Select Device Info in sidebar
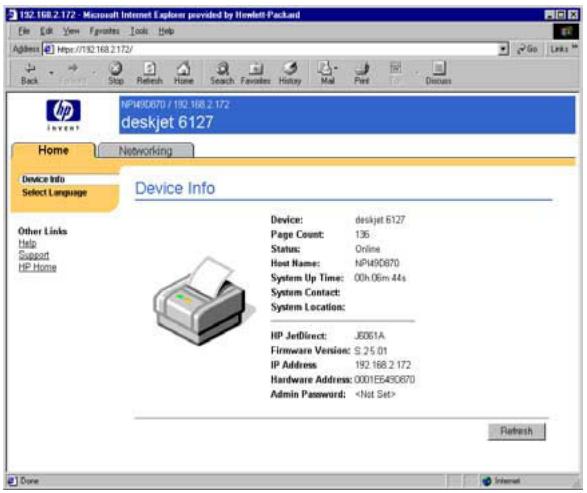The height and width of the screenshot is (493, 587). coord(43,179)
